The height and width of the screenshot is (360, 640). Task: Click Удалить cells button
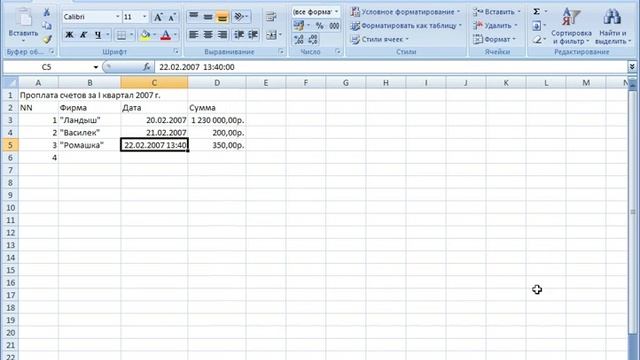[495, 26]
